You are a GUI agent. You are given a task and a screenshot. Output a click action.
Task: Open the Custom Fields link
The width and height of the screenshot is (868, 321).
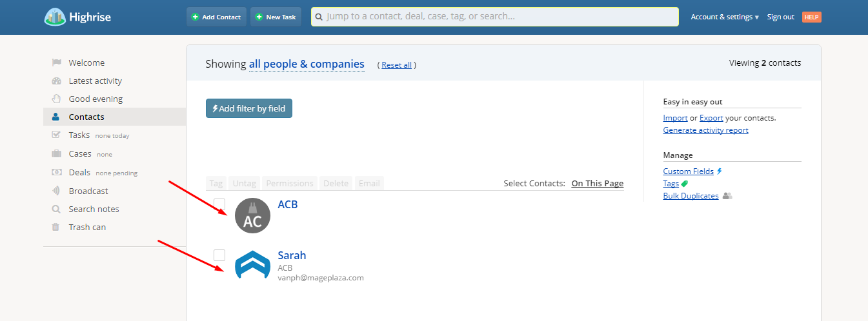pyautogui.click(x=688, y=171)
